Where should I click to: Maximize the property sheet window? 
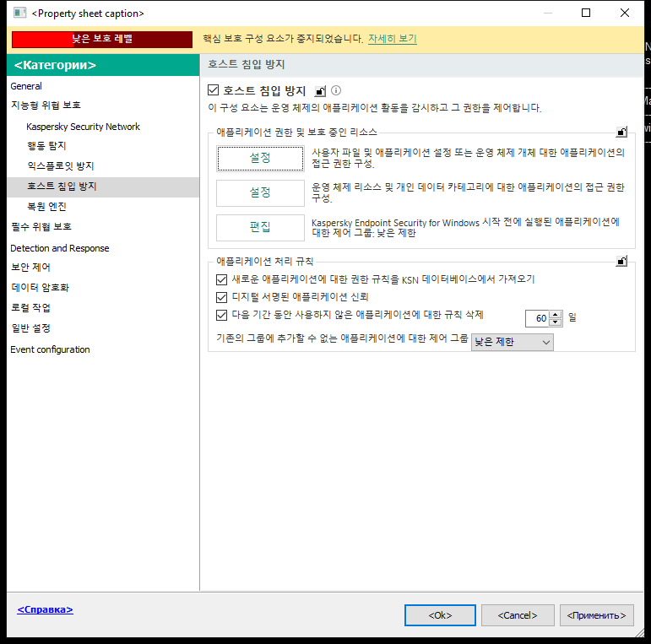coord(586,13)
